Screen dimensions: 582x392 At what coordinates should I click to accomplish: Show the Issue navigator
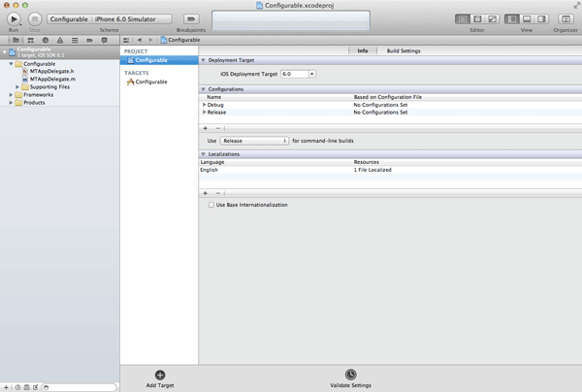[60, 40]
